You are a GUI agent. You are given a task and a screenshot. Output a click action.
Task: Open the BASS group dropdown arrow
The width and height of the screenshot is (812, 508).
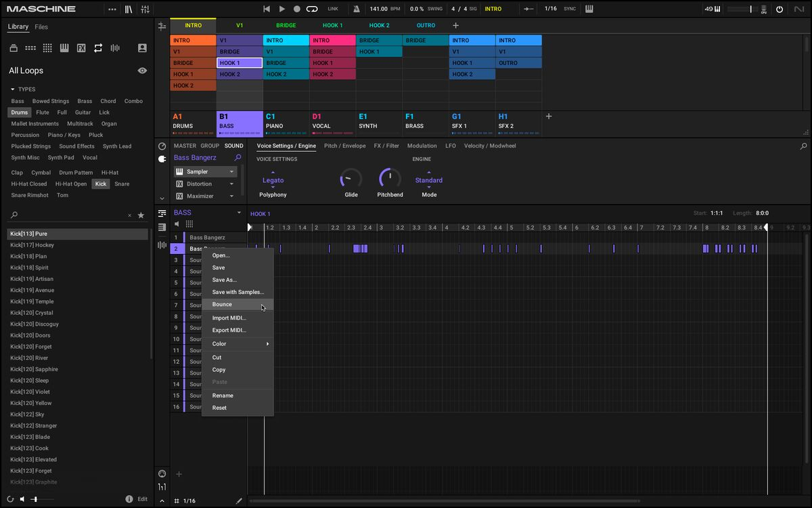pos(239,213)
